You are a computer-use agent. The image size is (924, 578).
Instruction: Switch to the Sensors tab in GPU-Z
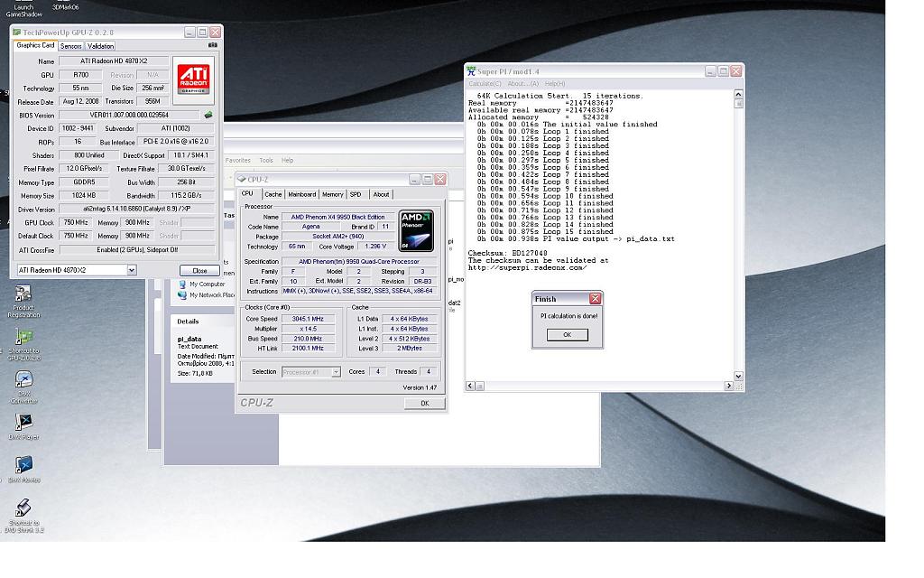[70, 46]
